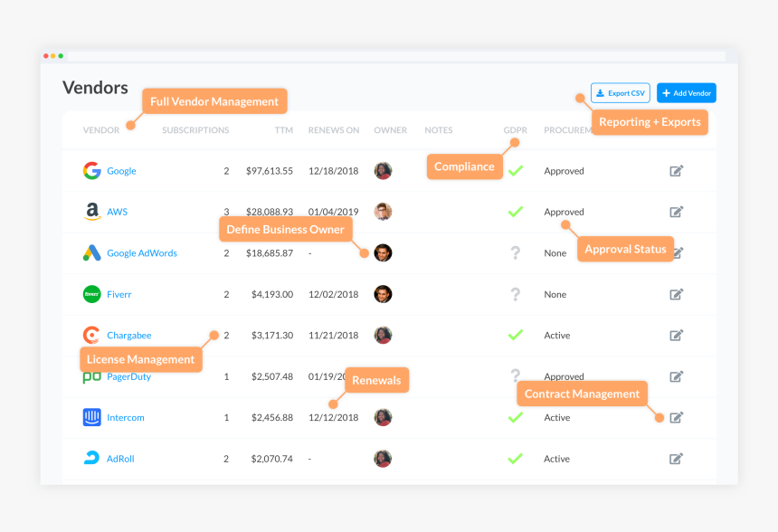Click the $97,613.55 amount for Google
778x532 pixels.
270,171
